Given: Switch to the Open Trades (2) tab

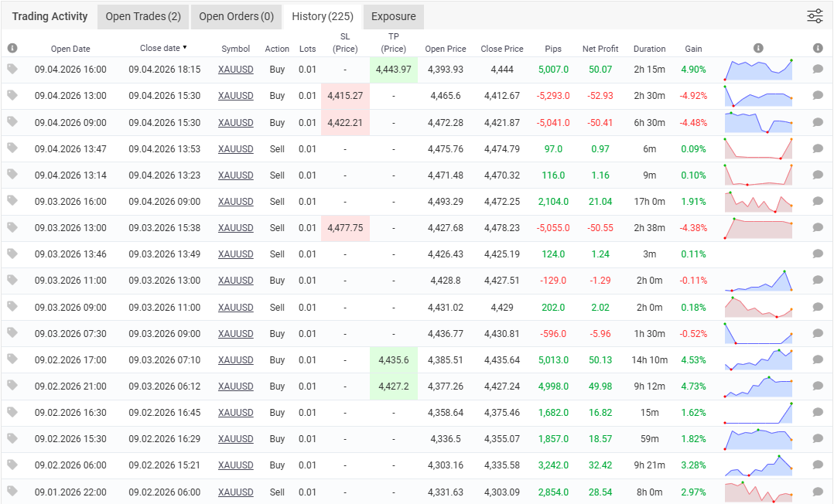Looking at the screenshot, I should 143,16.
